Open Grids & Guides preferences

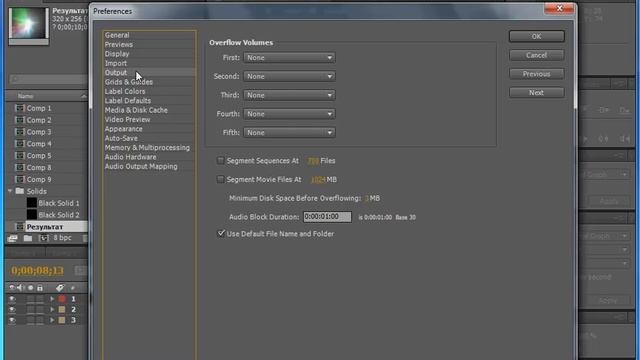[x=129, y=82]
